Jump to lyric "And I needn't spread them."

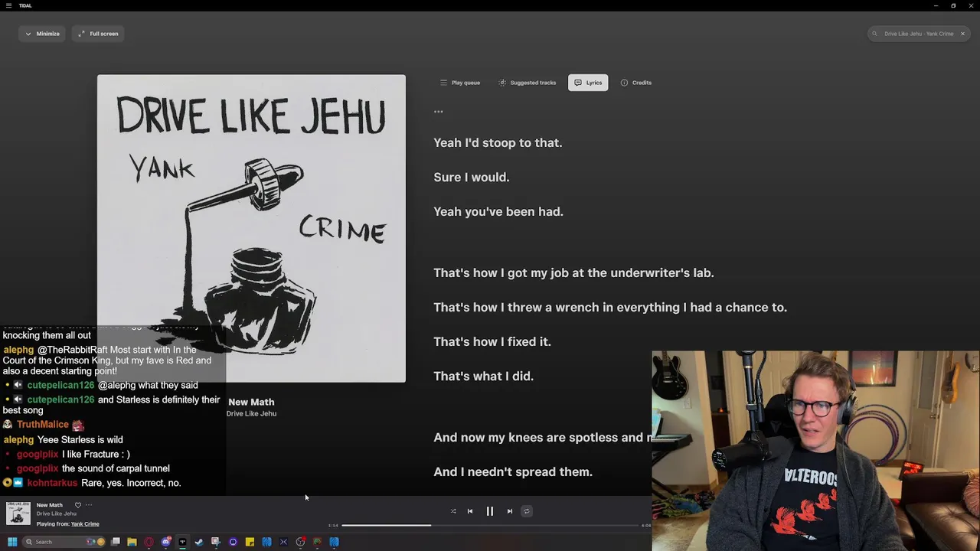(x=513, y=471)
